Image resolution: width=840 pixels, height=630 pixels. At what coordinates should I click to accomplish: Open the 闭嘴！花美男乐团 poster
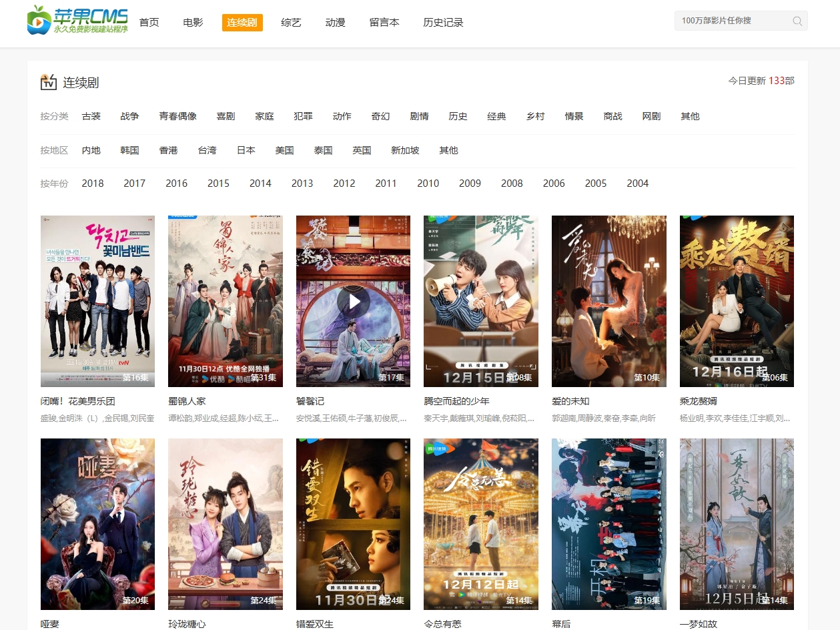(x=97, y=301)
